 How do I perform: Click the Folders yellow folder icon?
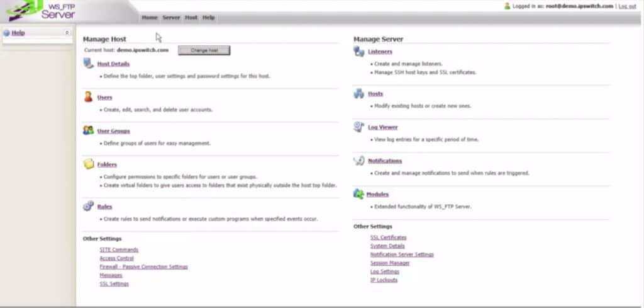coord(88,164)
